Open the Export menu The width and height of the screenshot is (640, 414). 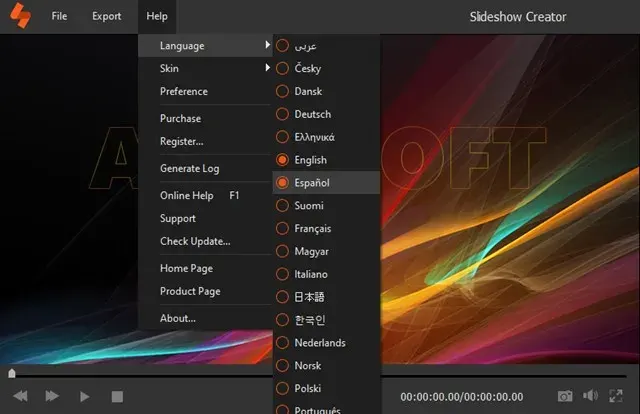tap(107, 16)
